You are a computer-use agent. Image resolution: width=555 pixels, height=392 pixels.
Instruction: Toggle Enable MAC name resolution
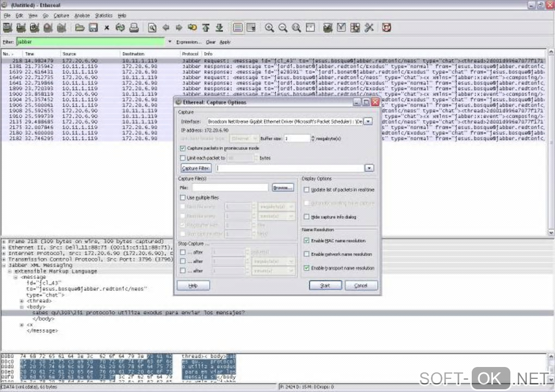click(x=306, y=240)
